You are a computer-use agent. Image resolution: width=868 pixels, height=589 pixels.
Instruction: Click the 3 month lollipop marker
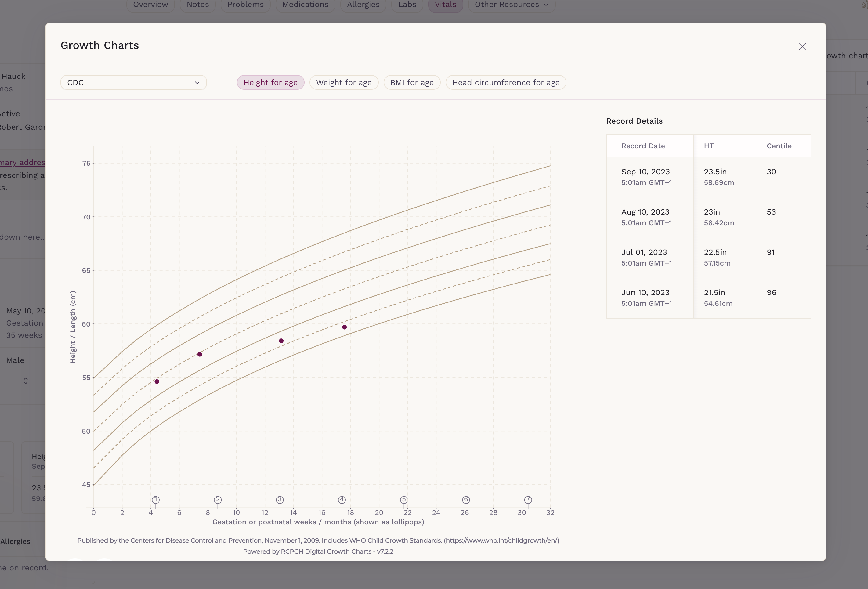(x=280, y=500)
